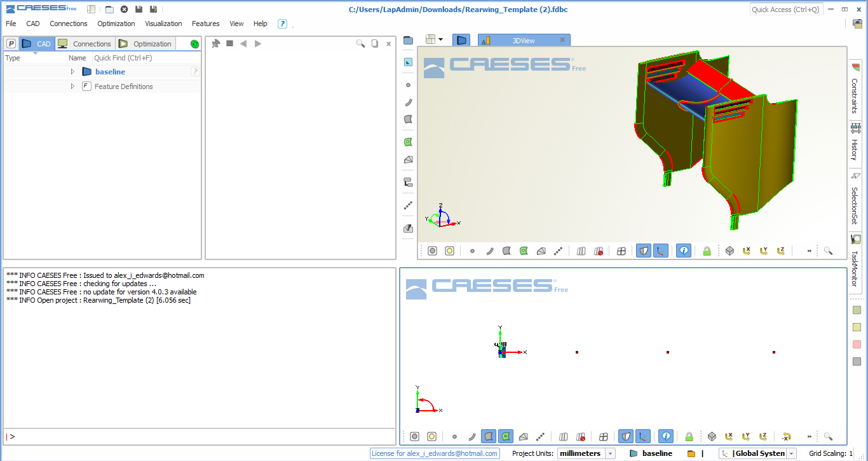Click the license for alex_j_edwards link
This screenshot has height=461, width=868.
pos(435,453)
